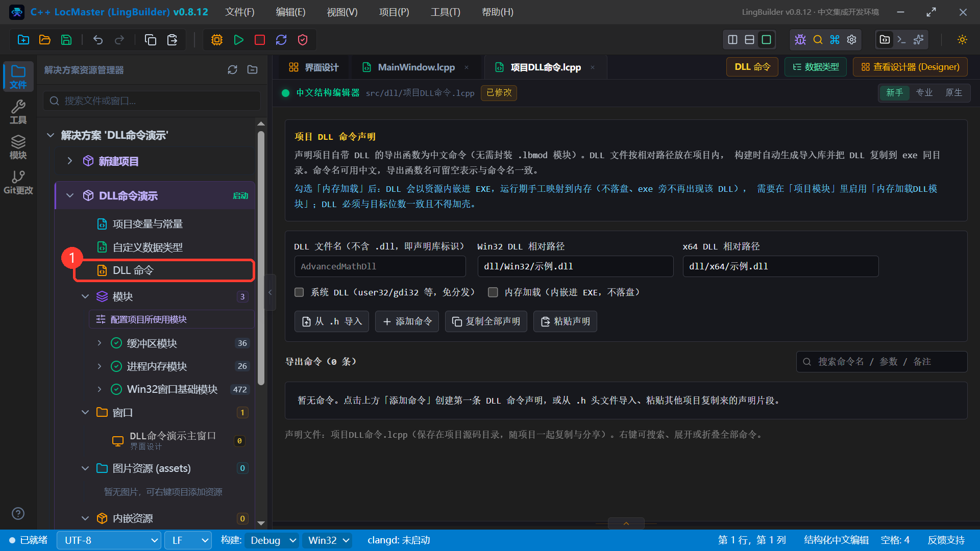Switch to the MainWindow.lcpp tab
Screen dimensions: 980x551
click(x=416, y=67)
